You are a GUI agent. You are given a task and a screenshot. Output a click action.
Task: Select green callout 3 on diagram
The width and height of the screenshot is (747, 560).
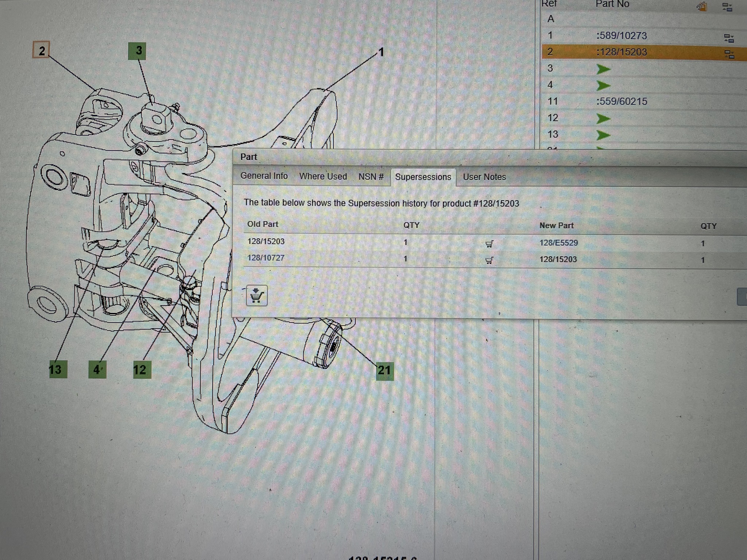(137, 51)
